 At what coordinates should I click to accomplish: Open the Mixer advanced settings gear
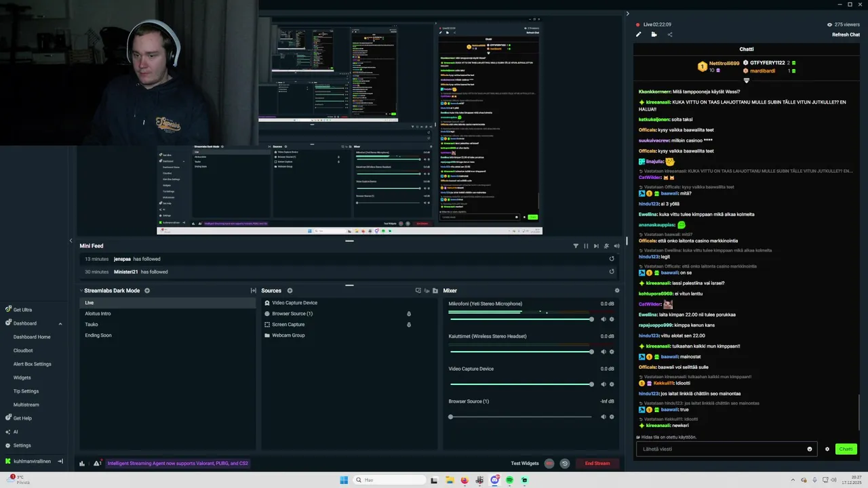point(617,291)
